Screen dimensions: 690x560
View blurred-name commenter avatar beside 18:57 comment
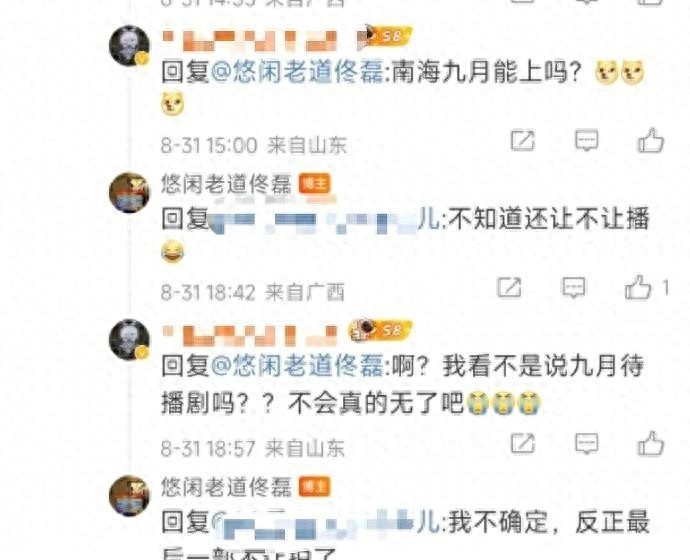(x=129, y=340)
